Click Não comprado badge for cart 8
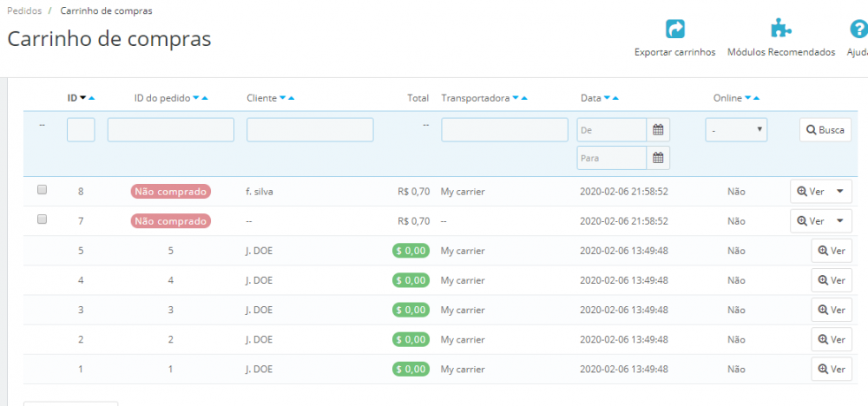 pos(171,192)
